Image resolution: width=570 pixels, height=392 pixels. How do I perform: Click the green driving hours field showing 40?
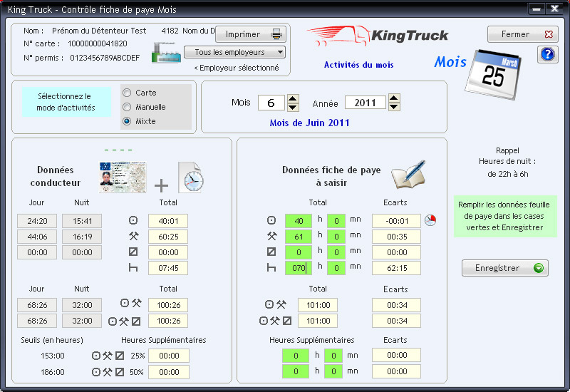click(x=299, y=221)
